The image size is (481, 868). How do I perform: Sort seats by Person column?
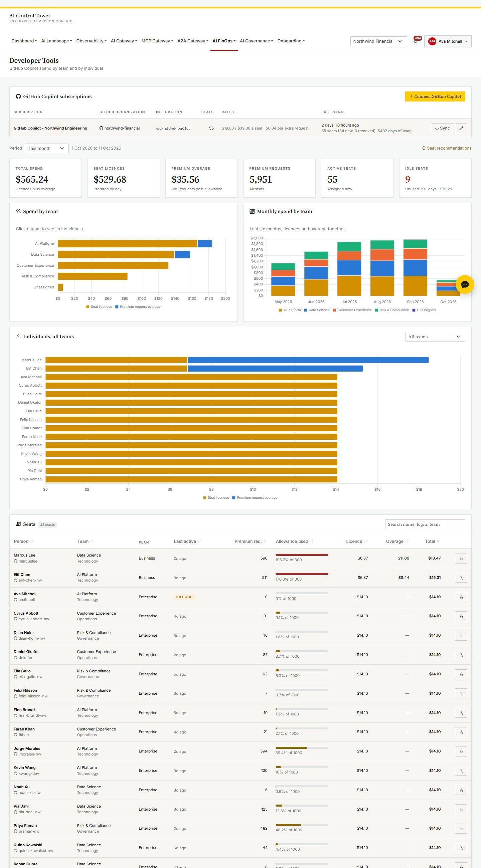(x=24, y=541)
